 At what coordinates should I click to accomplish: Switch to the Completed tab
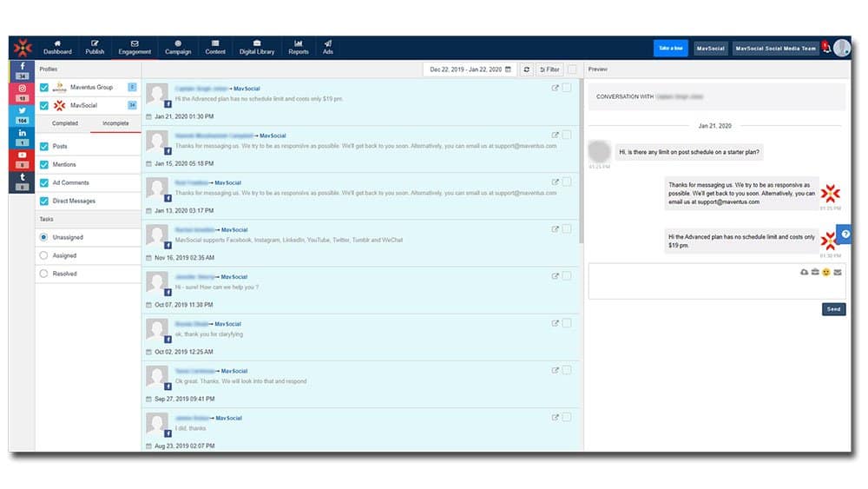pos(64,123)
